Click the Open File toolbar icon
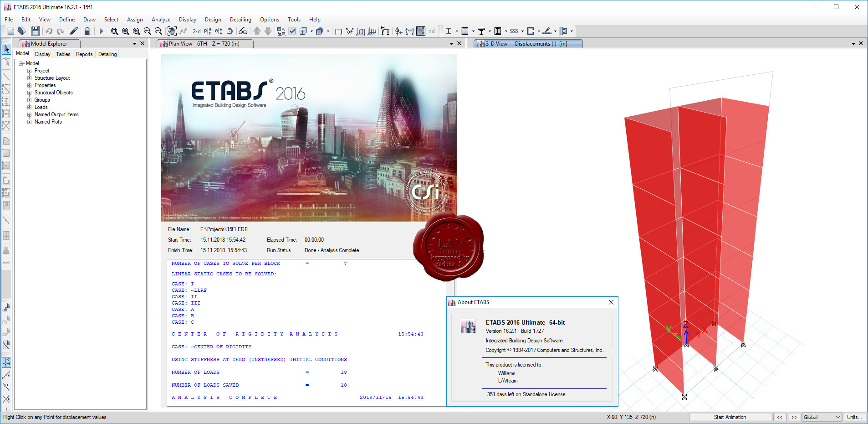The height and width of the screenshot is (424, 868). point(22,31)
